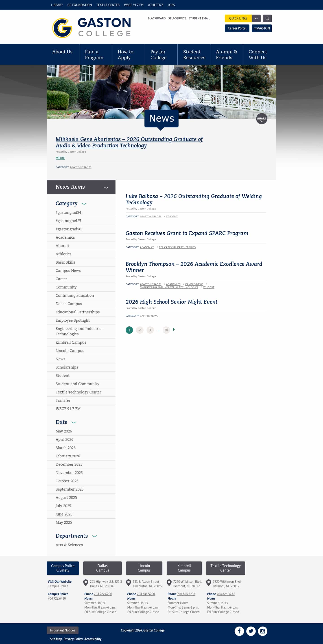Viewport: 323px width, 644px height.
Task: Open Student Resources menu
Action: coord(194,55)
